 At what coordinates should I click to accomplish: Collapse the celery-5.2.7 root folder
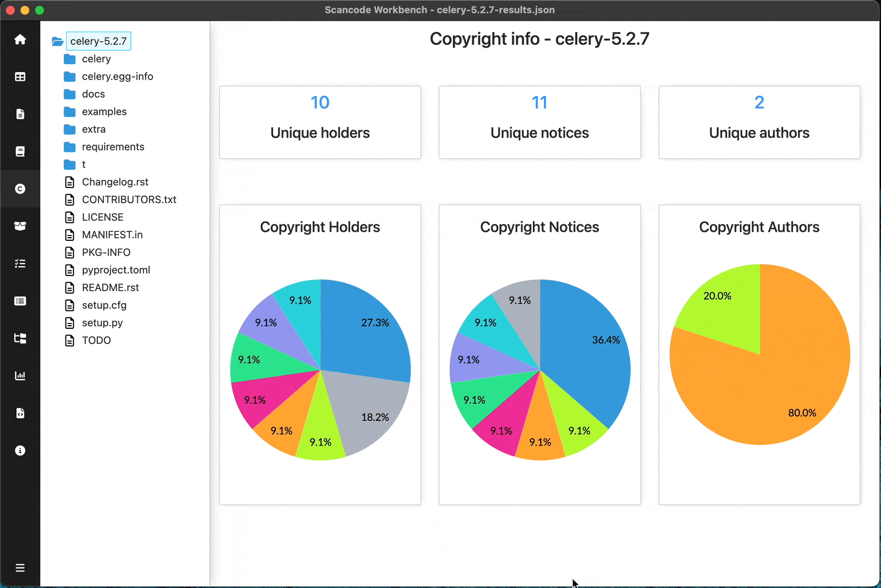(x=58, y=41)
